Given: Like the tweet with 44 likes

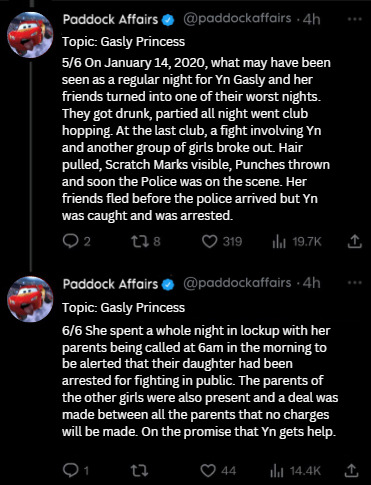Looking at the screenshot, I should point(218,470).
